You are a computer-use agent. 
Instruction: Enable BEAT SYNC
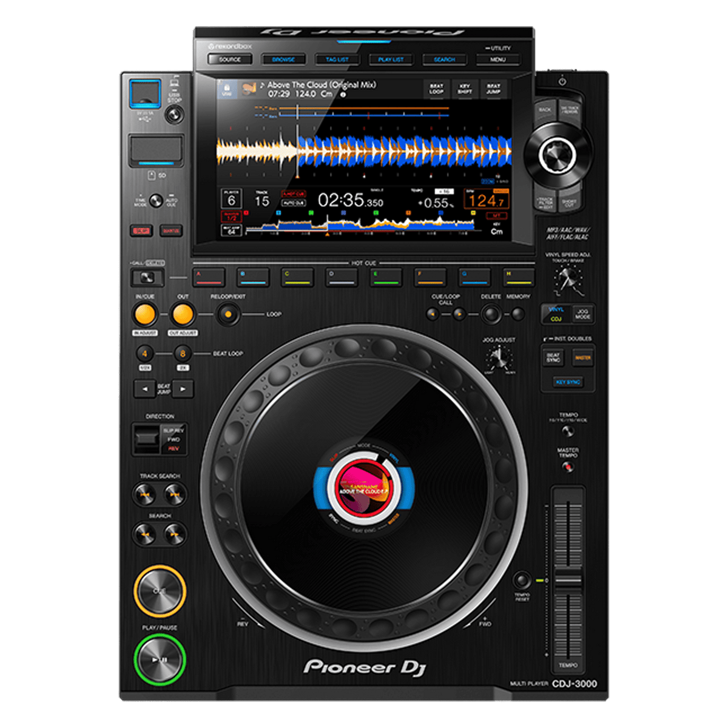pos(553,357)
